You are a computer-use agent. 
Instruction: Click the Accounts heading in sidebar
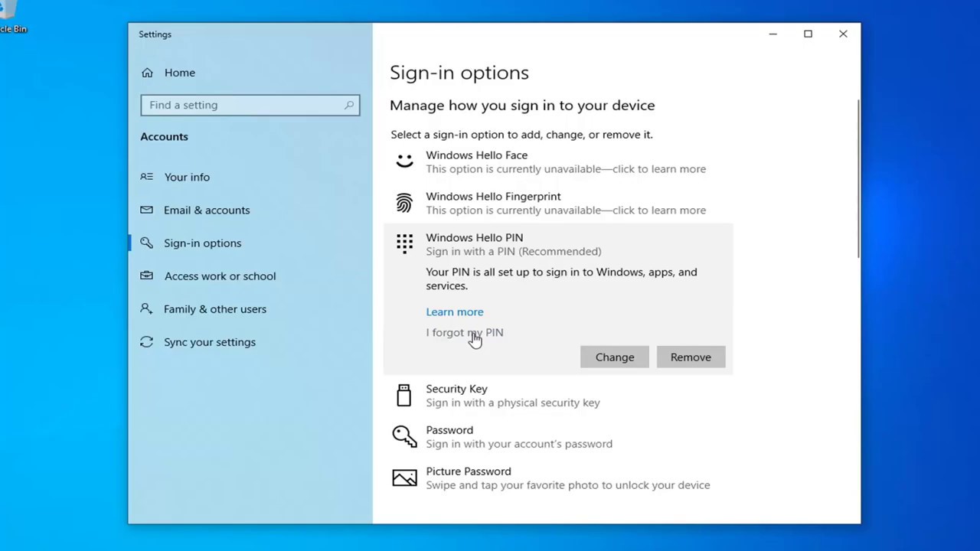point(164,136)
